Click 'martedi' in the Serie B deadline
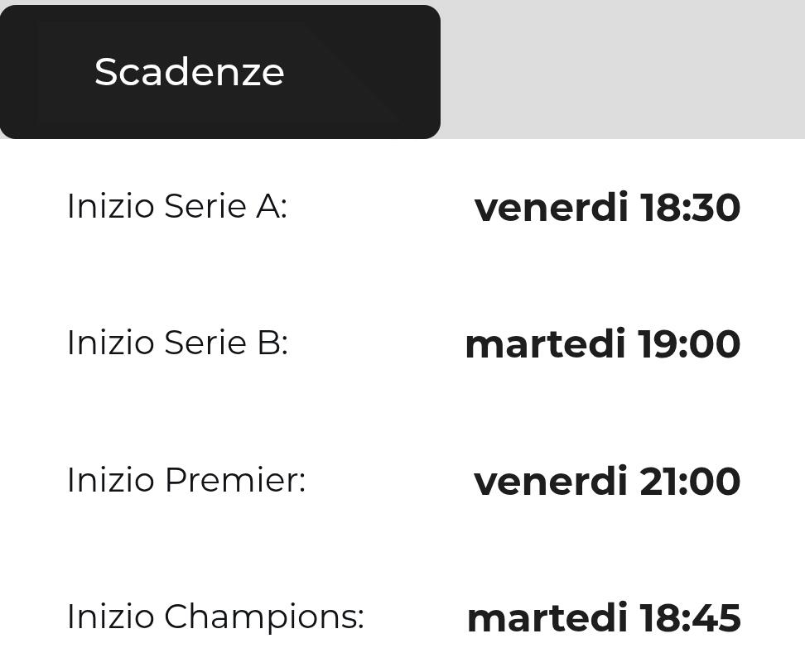Screen dimensions: 805x672 tap(545, 344)
